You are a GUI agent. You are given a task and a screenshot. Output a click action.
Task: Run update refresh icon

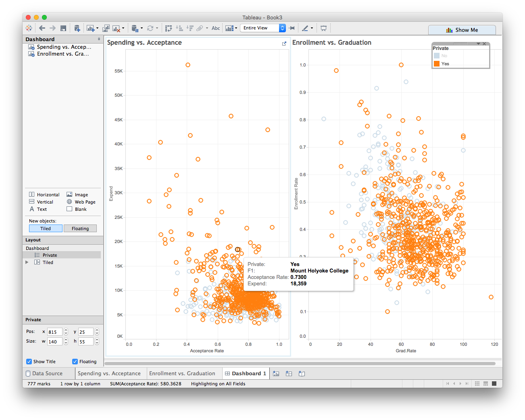tap(150, 28)
